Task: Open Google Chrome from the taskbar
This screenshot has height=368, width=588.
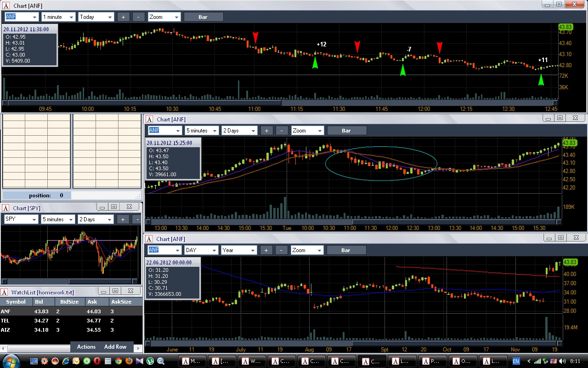Action: point(118,361)
